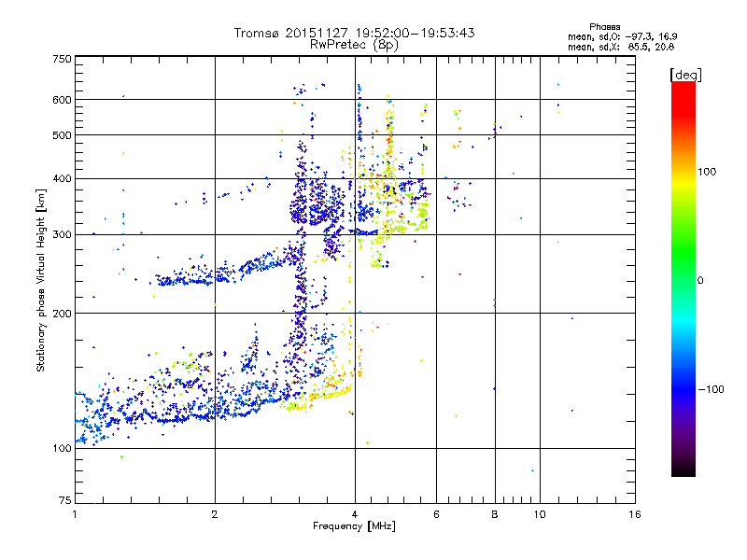This screenshot has width=747, height=560.
Task: Click the x-axis tick label '8'
Action: coord(495,514)
